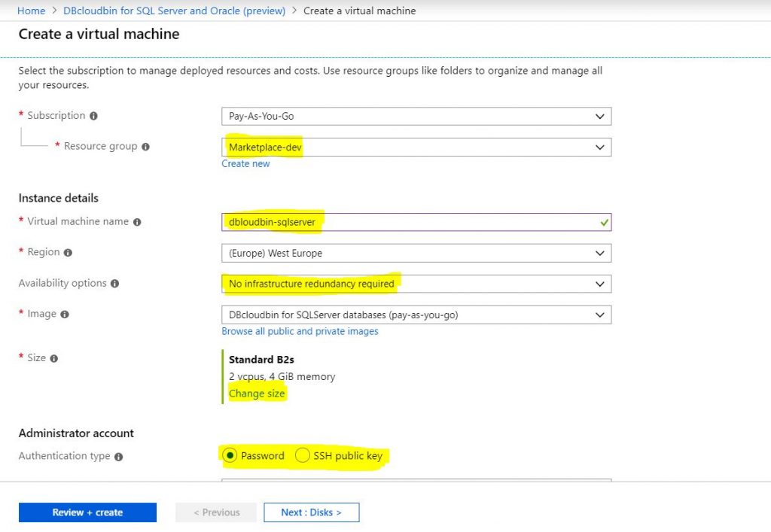The width and height of the screenshot is (771, 532).
Task: Click the Virtual machine name info icon
Action: (137, 222)
